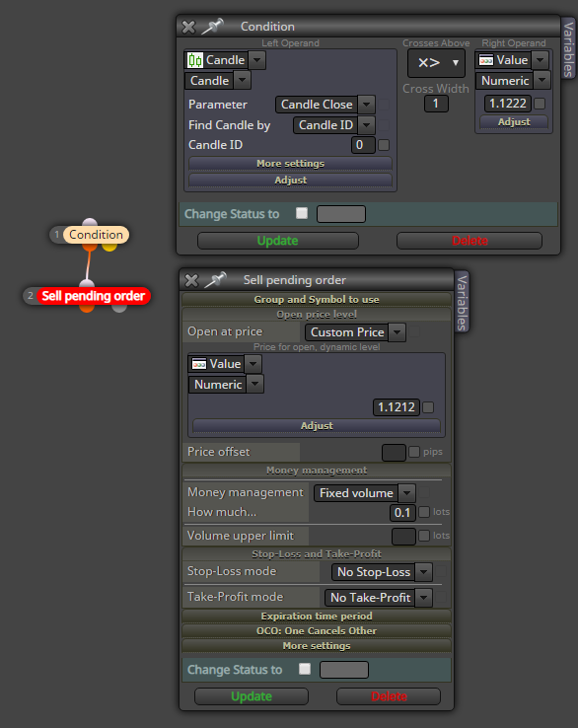
Task: Click Update in Sell pending order panel
Action: tap(252, 696)
